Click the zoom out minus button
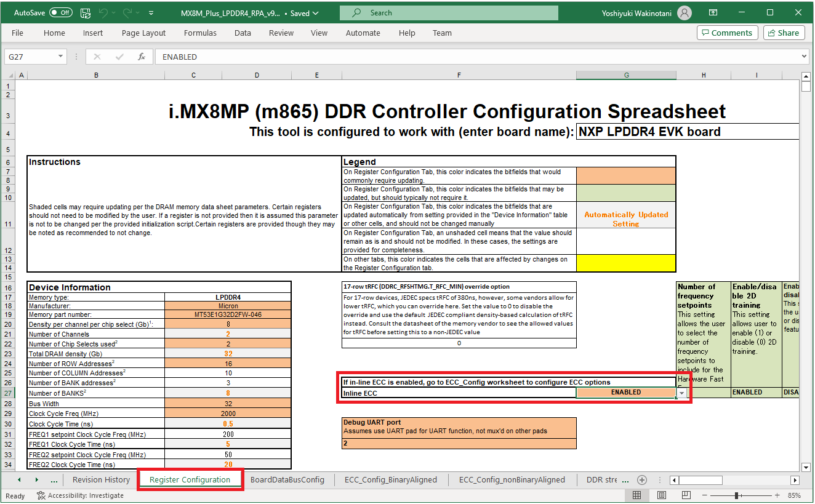The width and height of the screenshot is (815, 504). pos(705,495)
